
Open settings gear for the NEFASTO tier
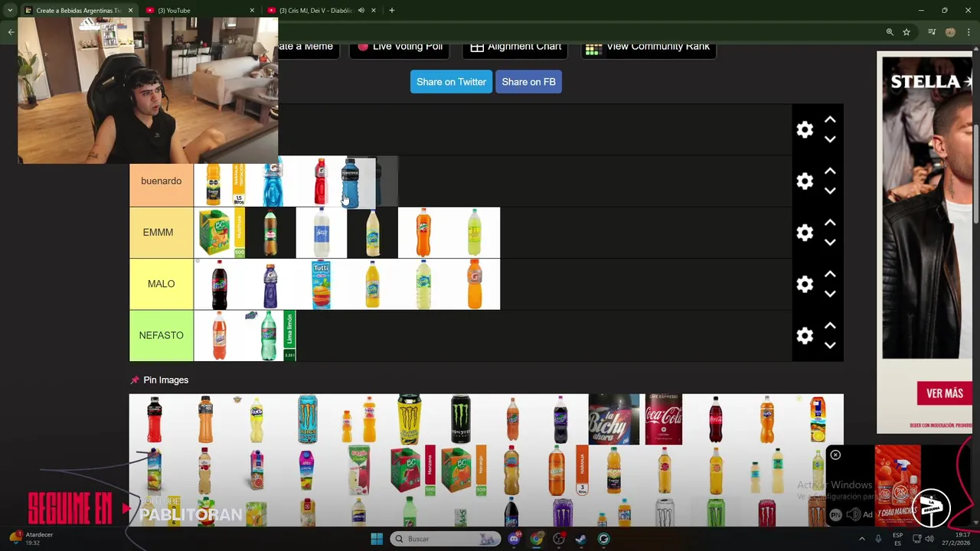[805, 335]
